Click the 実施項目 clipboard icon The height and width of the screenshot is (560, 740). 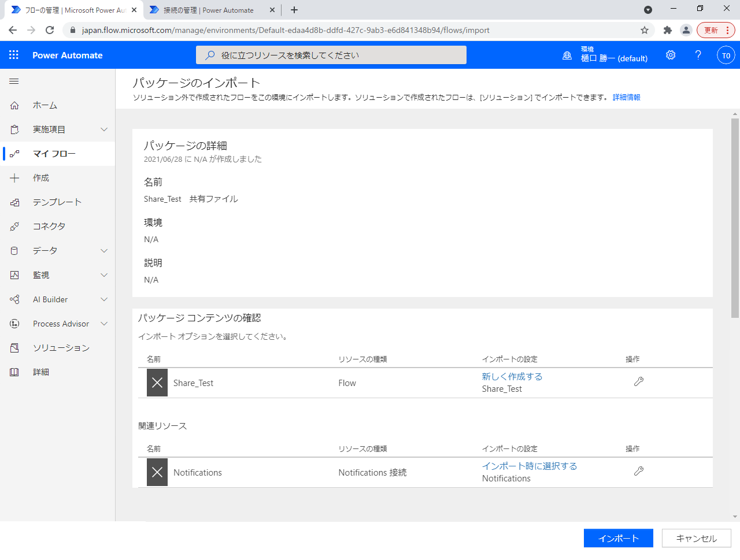[14, 129]
